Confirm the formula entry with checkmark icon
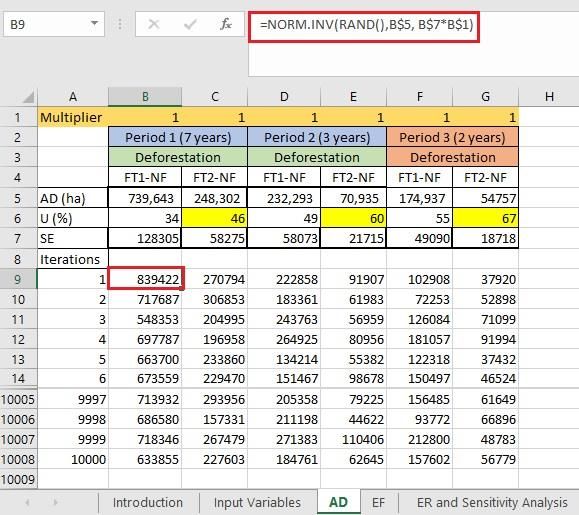Screen dimensions: 579x515 [x=190, y=24]
